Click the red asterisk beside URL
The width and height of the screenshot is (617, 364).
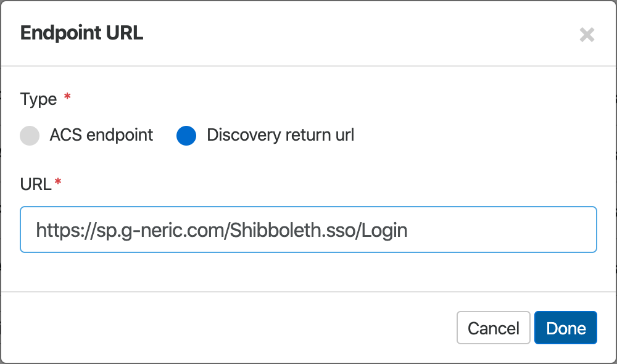click(60, 181)
